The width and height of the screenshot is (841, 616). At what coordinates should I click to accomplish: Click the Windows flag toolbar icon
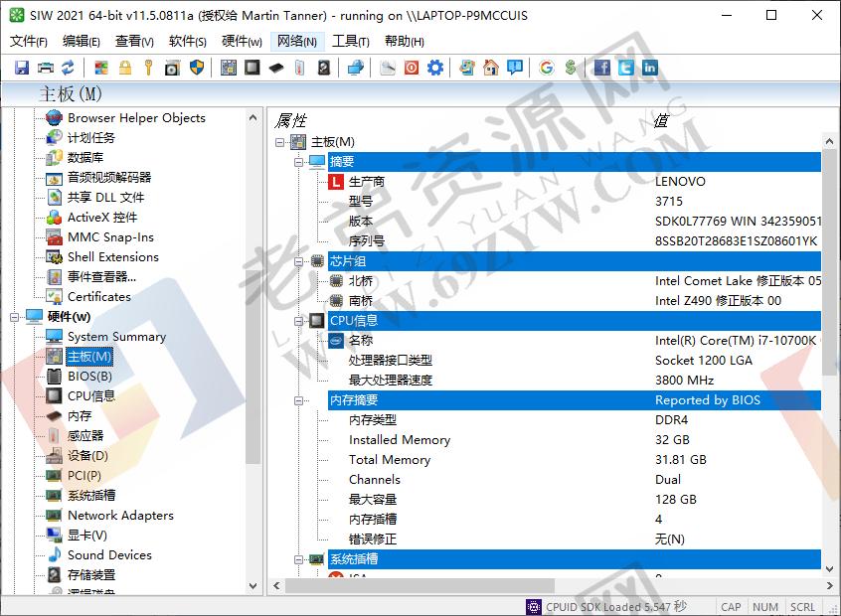tap(100, 68)
